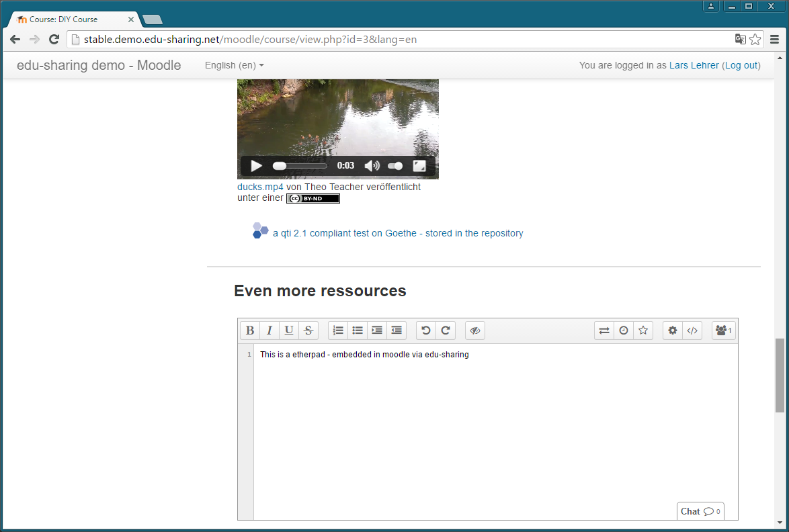Screen dimensions: 789x532
Task: Open qti 2.1 compliant test on Goethe
Action: pyautogui.click(x=398, y=233)
